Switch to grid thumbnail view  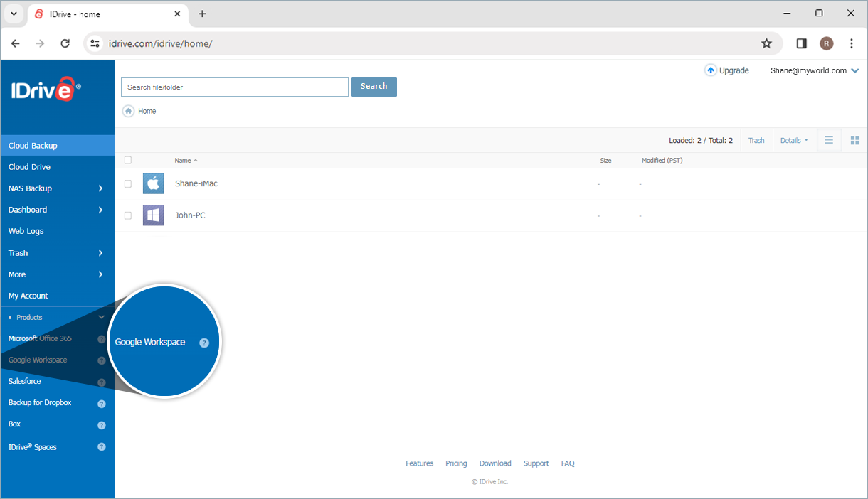point(855,140)
